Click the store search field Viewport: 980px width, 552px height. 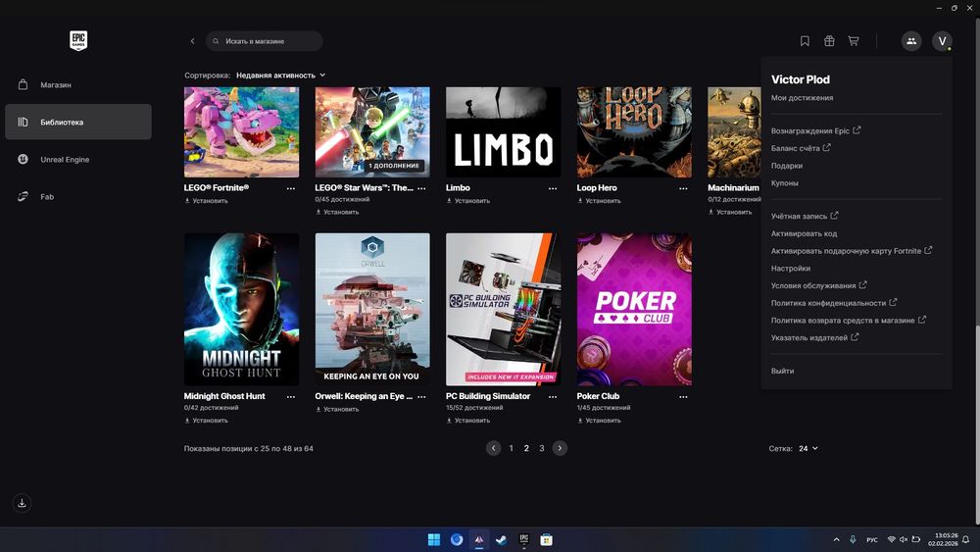point(265,41)
